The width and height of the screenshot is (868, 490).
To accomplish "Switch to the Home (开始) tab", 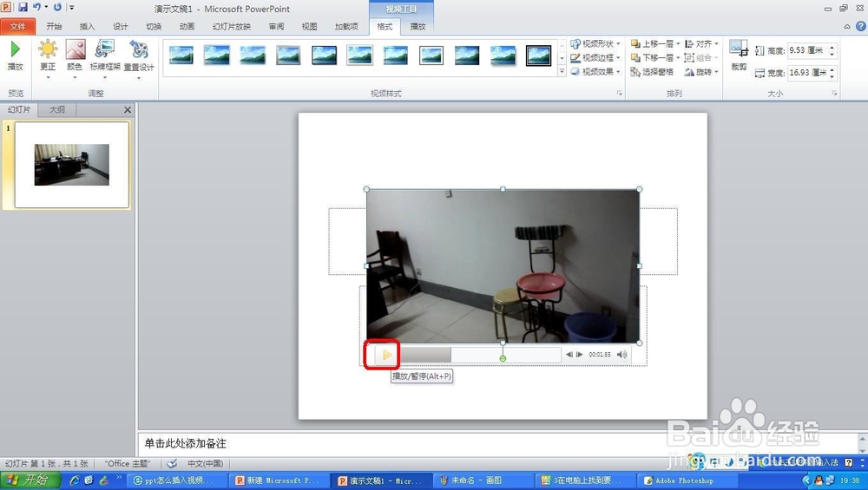I will pyautogui.click(x=54, y=27).
